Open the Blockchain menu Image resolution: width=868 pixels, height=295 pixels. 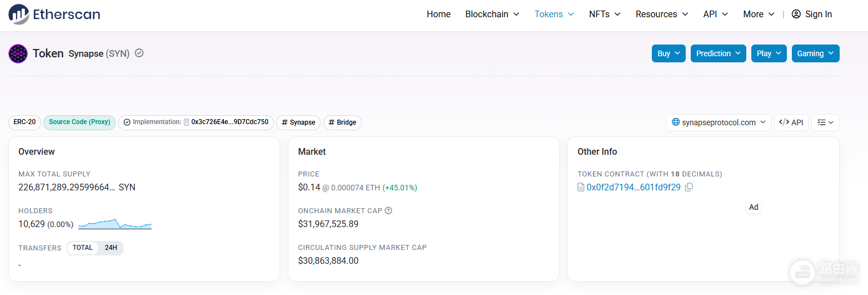point(492,14)
